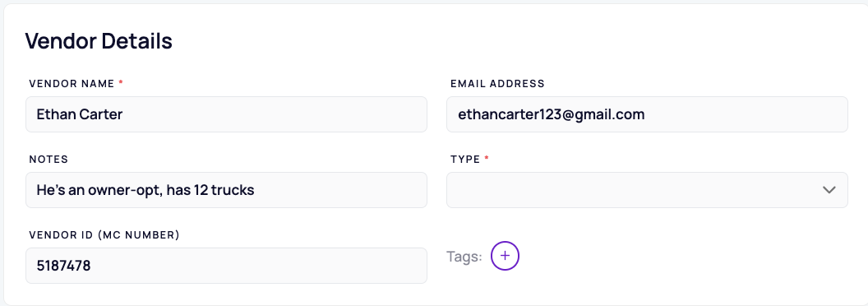The width and height of the screenshot is (868, 306).
Task: Add a new tag with plus icon
Action: click(x=505, y=256)
